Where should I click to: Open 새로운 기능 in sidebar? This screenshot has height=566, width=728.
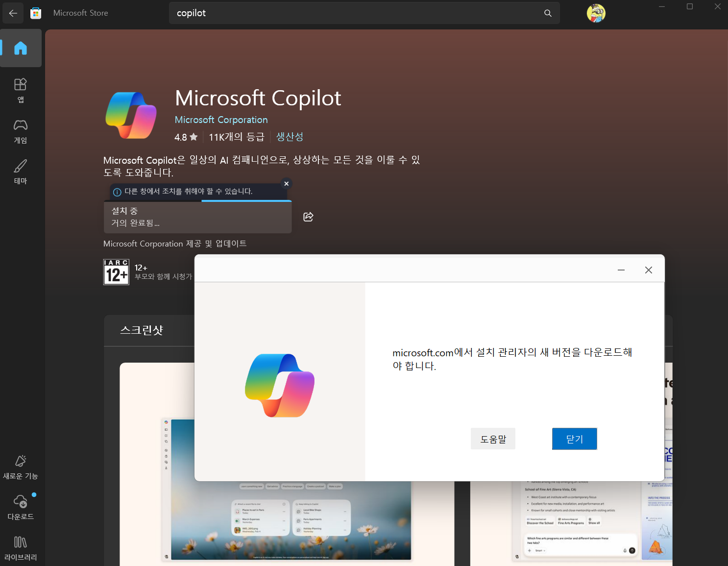point(21,468)
